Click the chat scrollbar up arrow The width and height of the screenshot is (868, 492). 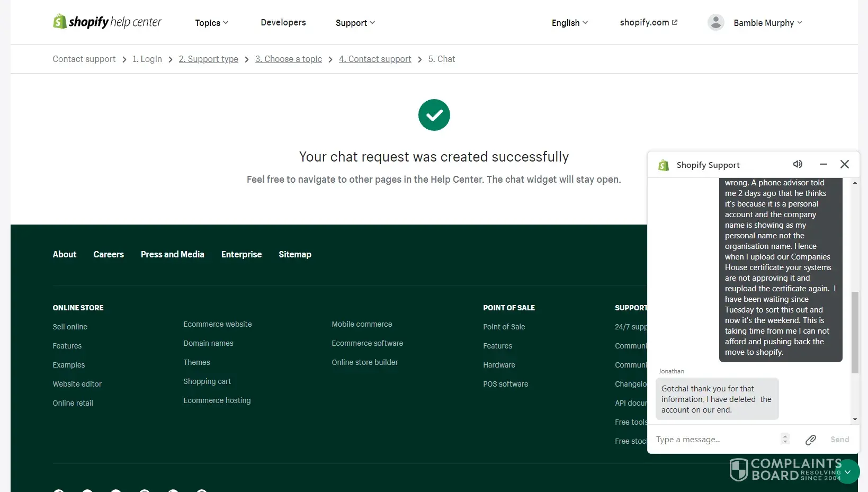855,183
